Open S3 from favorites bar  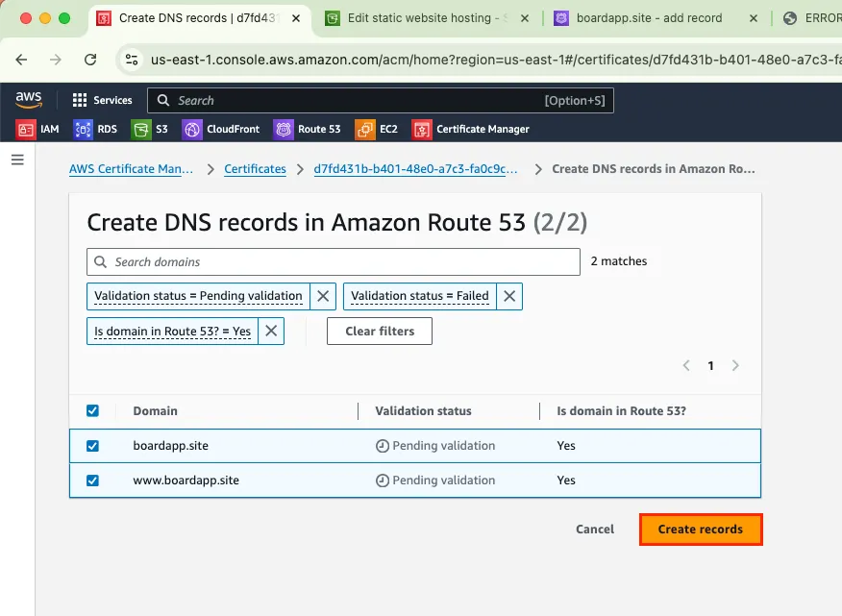149,129
